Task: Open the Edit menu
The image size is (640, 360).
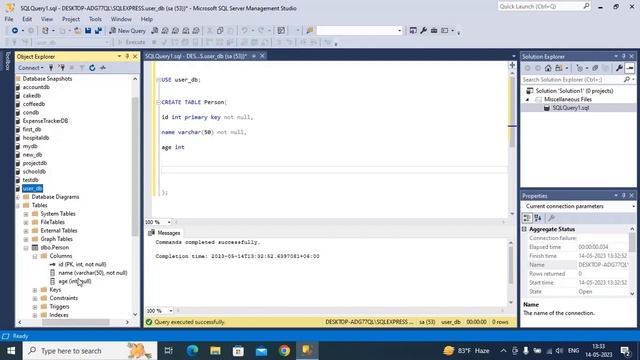Action: click(27, 19)
